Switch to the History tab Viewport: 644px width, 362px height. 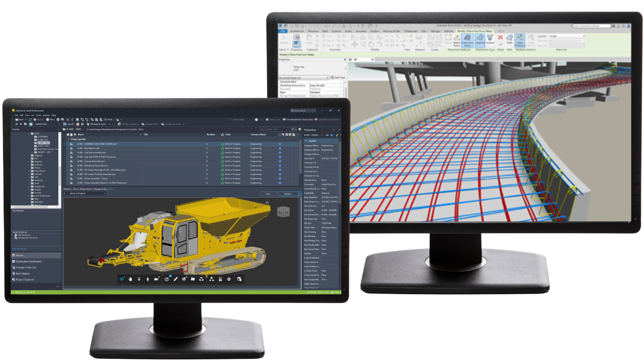coord(67,189)
